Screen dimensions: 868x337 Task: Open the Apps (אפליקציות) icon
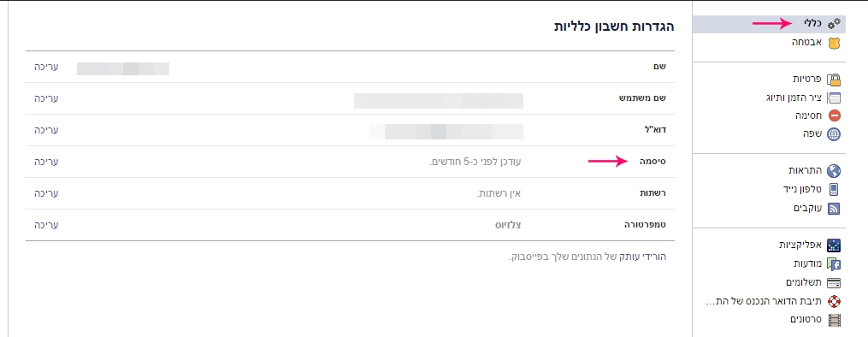tap(834, 245)
